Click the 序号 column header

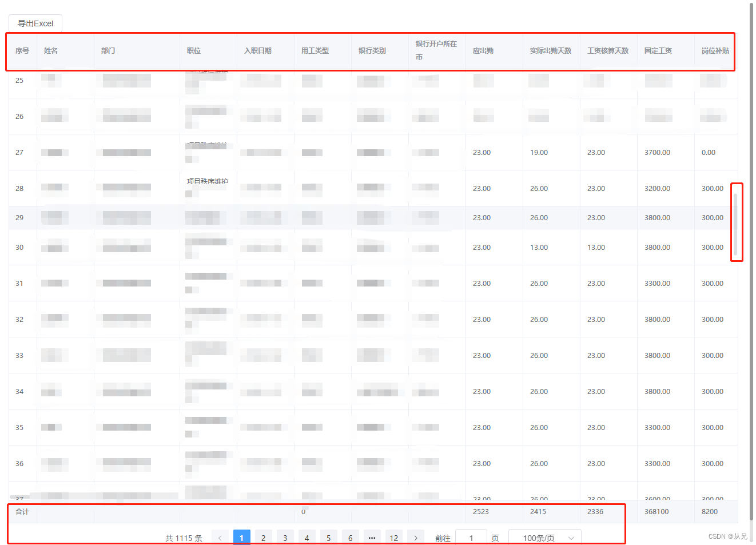pos(22,51)
